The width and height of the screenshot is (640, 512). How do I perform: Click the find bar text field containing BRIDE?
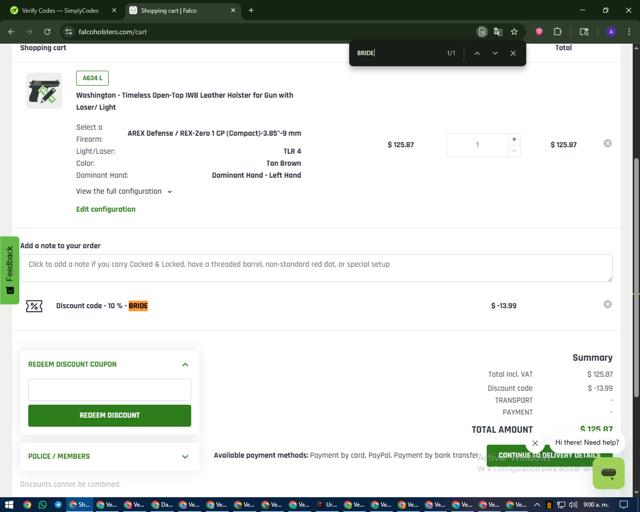(x=398, y=53)
